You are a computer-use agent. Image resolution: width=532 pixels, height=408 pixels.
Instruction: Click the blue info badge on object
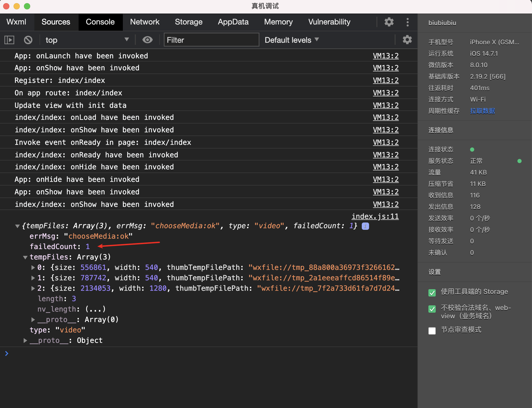click(x=365, y=226)
